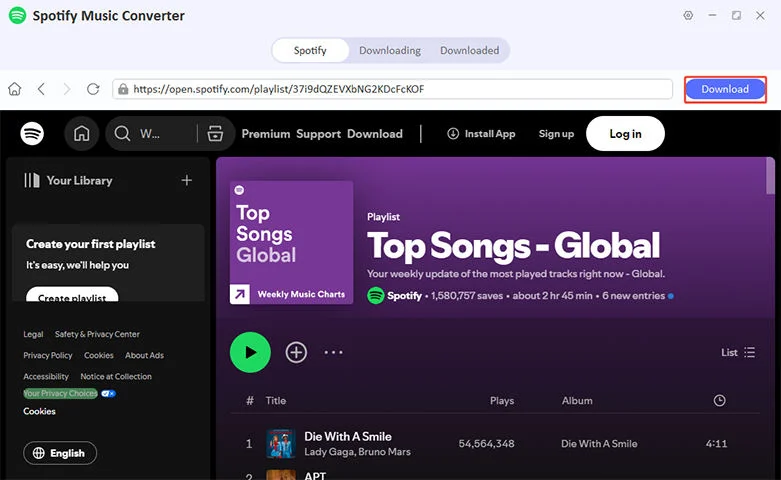Open Die With A Smile album link
Screen dimensions: 781x480
click(599, 444)
